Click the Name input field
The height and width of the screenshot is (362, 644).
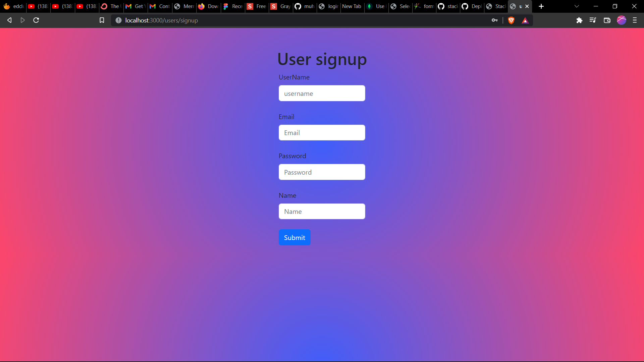(322, 211)
